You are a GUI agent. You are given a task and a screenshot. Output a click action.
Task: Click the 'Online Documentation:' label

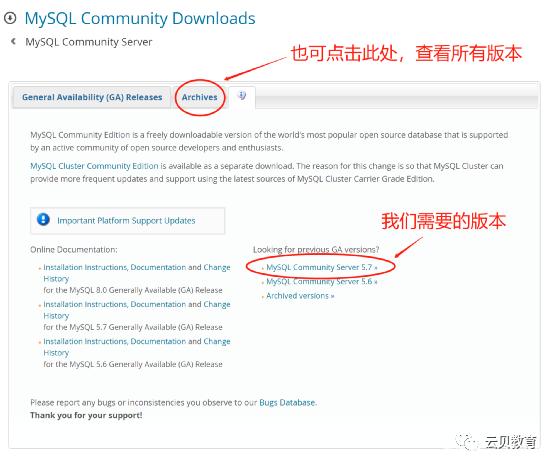click(74, 249)
